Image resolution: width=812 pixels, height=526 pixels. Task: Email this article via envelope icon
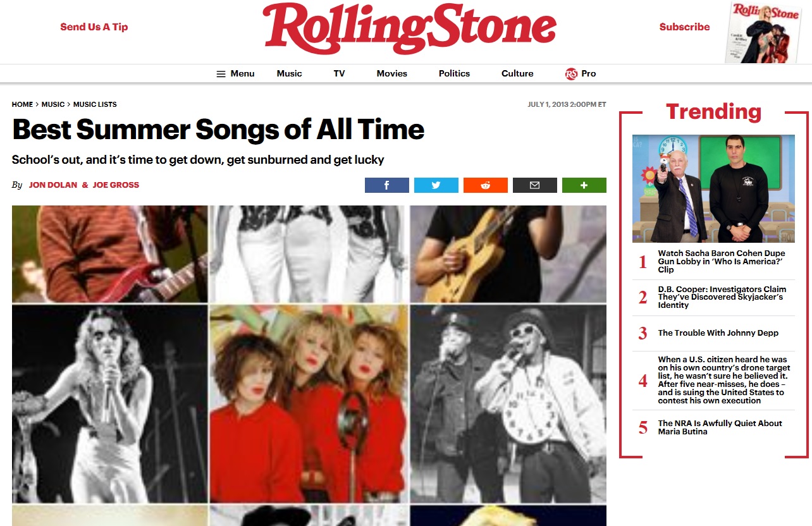coord(534,185)
